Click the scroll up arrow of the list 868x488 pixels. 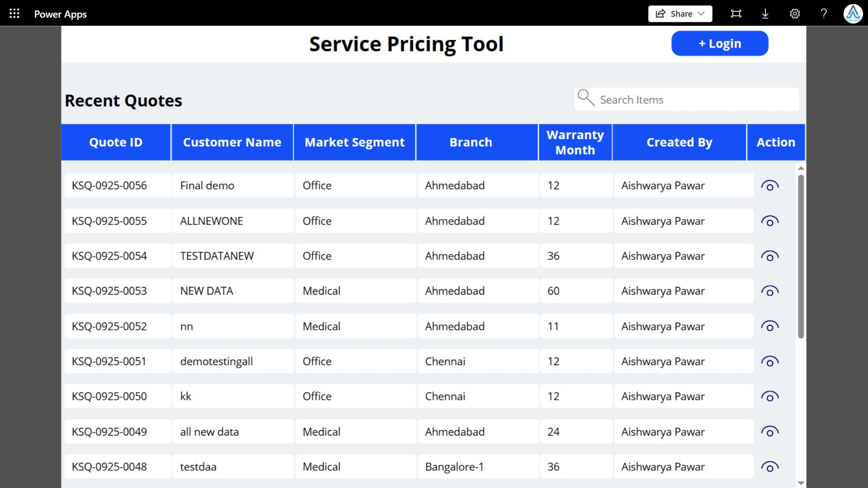pos(801,168)
